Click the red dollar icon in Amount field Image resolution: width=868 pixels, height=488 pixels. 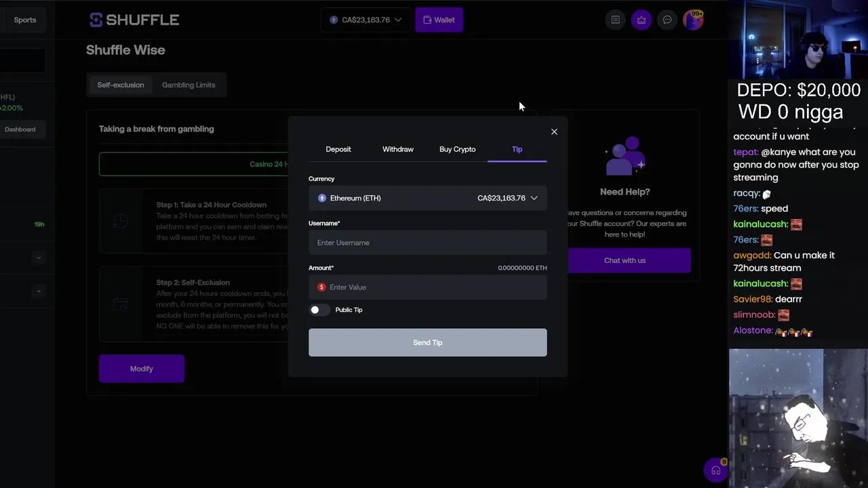click(x=321, y=287)
